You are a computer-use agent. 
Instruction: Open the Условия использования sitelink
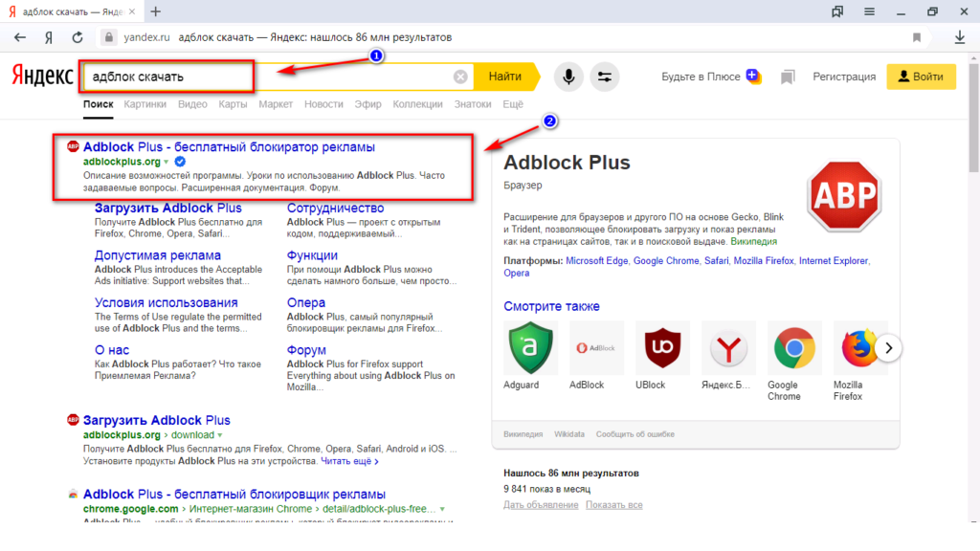(166, 303)
